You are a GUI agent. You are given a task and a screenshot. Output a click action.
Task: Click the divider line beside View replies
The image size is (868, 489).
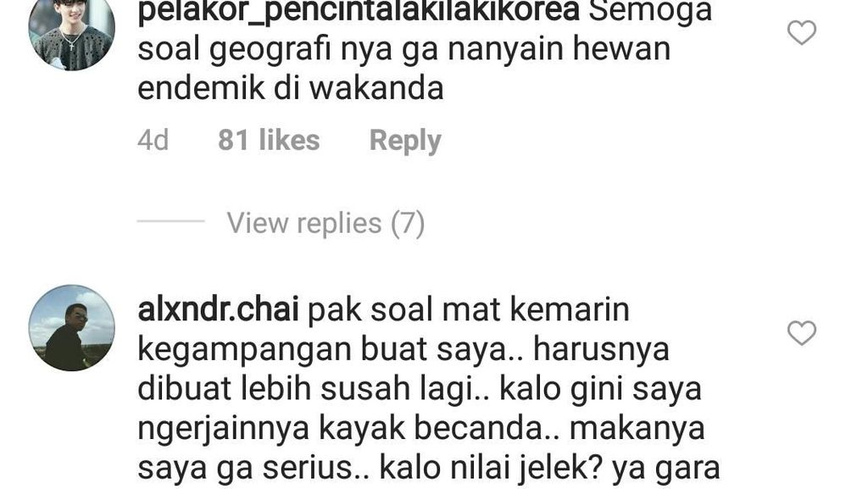coord(171,221)
